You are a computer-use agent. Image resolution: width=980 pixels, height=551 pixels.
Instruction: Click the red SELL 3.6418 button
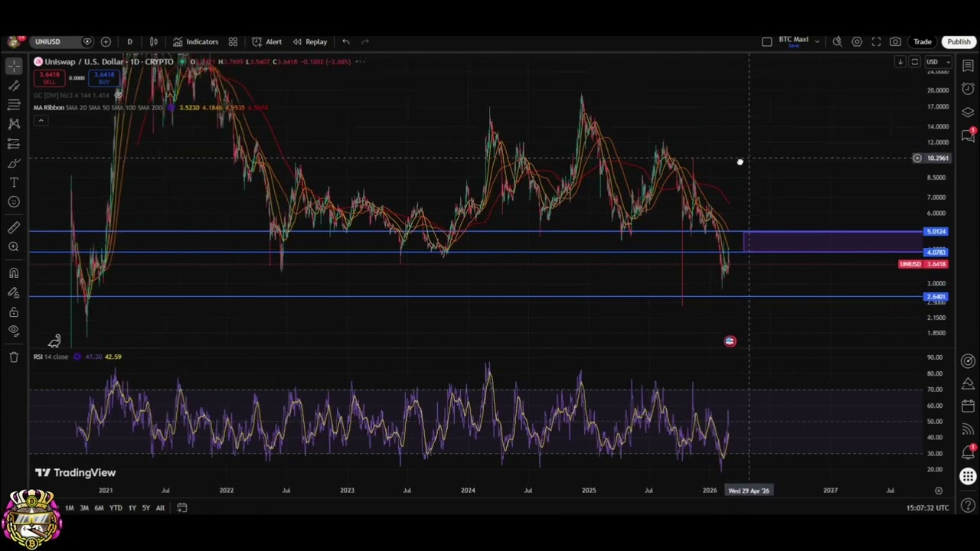(x=49, y=77)
